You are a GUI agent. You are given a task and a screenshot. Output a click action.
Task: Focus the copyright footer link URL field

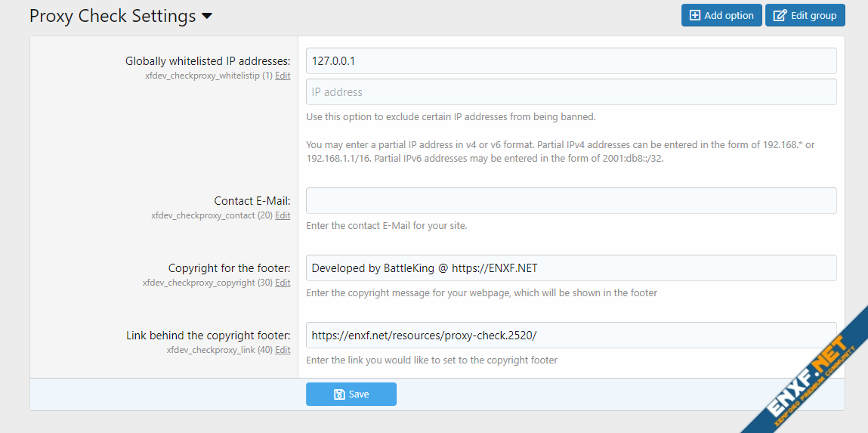point(570,336)
